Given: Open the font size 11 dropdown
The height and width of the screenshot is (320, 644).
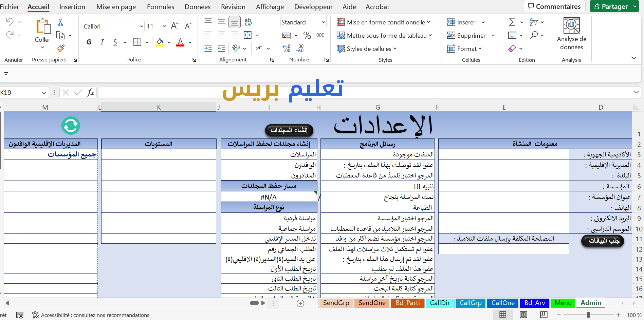Looking at the screenshot, I should [164, 26].
